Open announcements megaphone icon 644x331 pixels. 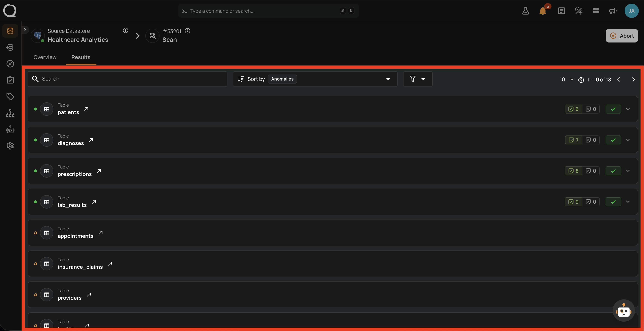coord(613,11)
